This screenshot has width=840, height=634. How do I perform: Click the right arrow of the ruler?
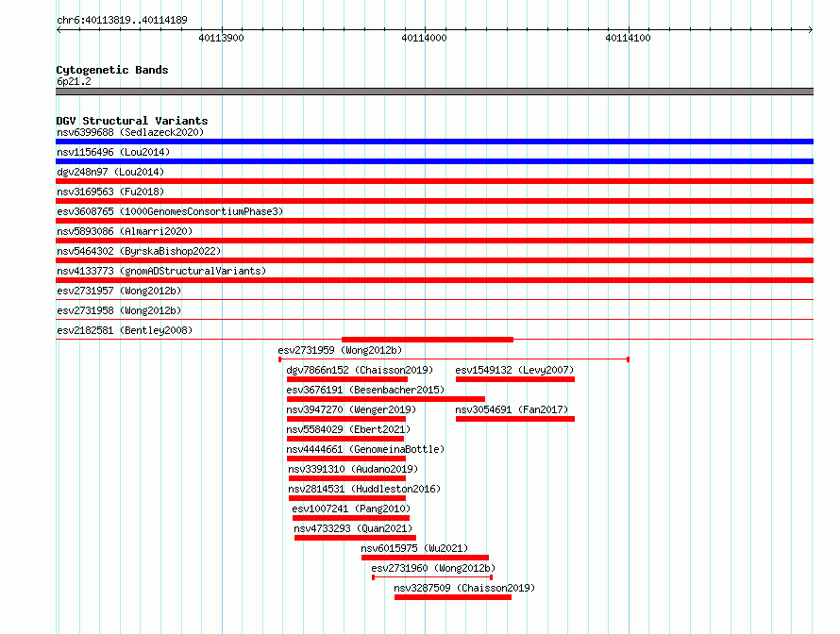point(811,29)
